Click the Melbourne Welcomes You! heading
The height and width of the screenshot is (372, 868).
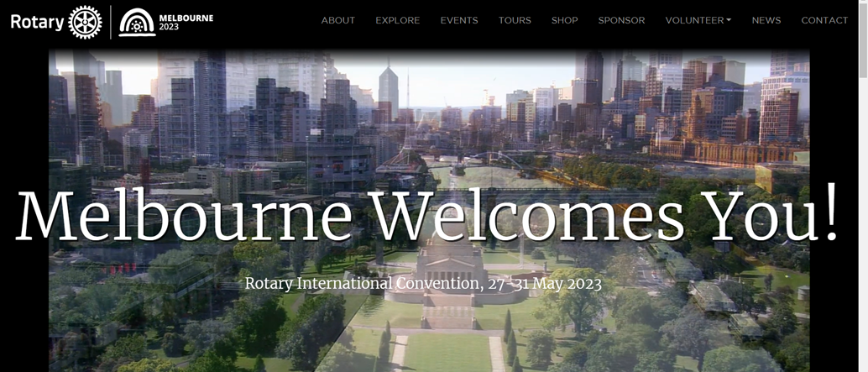(427, 216)
